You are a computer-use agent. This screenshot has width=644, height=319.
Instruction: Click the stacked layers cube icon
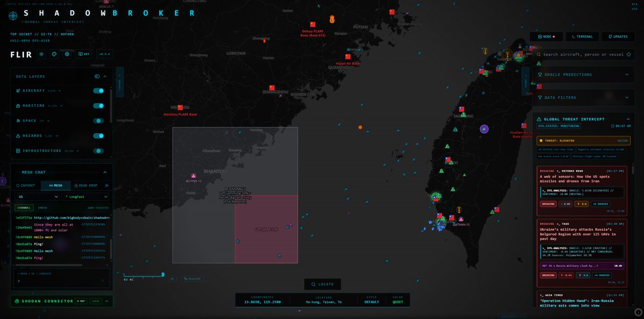click(x=67, y=54)
